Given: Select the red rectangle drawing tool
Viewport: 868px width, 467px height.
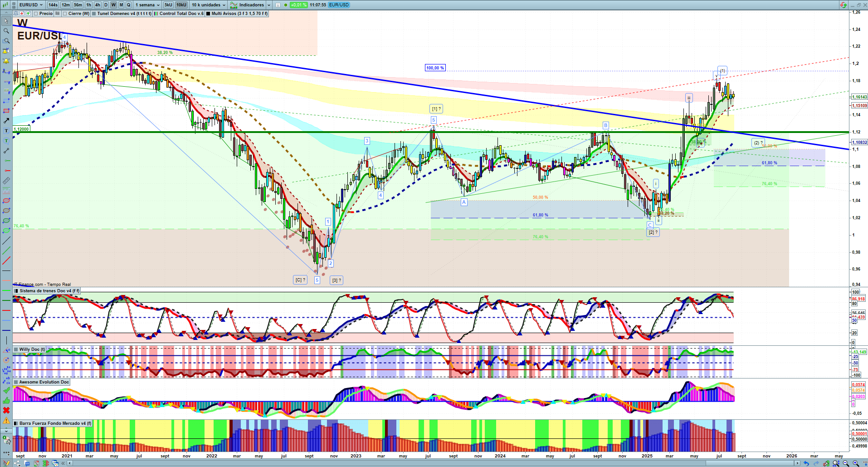Looking at the screenshot, I should click(6, 111).
